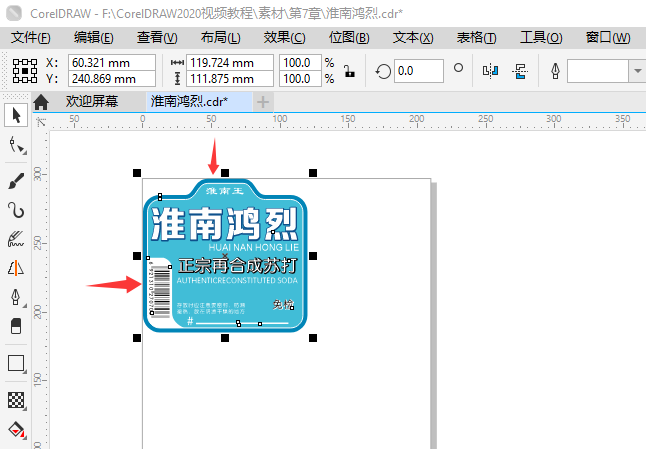Select the Eraser tool
This screenshot has height=449, width=646.
coord(16,326)
